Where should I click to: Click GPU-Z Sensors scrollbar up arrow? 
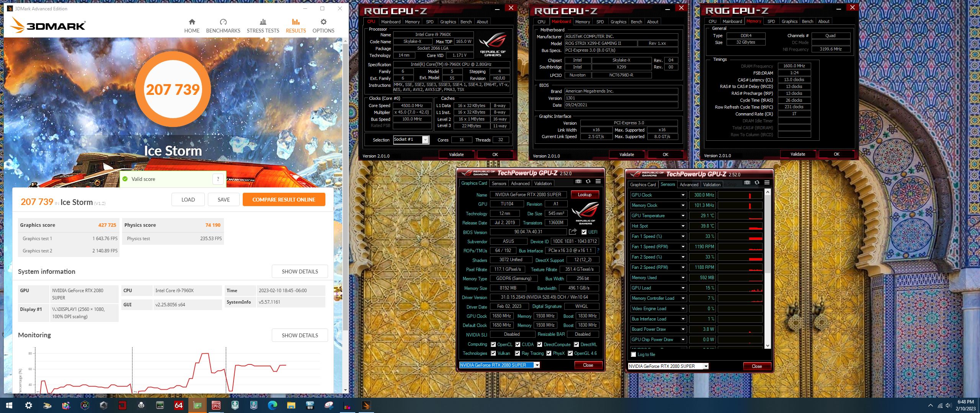point(768,192)
